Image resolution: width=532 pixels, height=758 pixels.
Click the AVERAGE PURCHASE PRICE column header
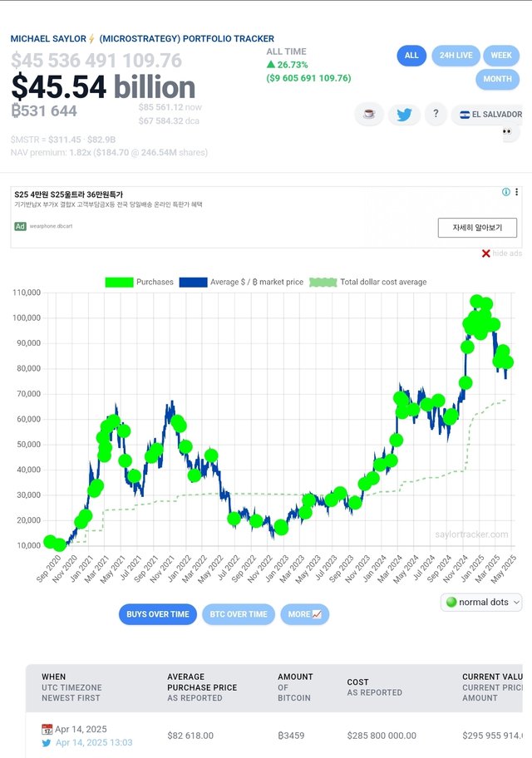tap(202, 687)
